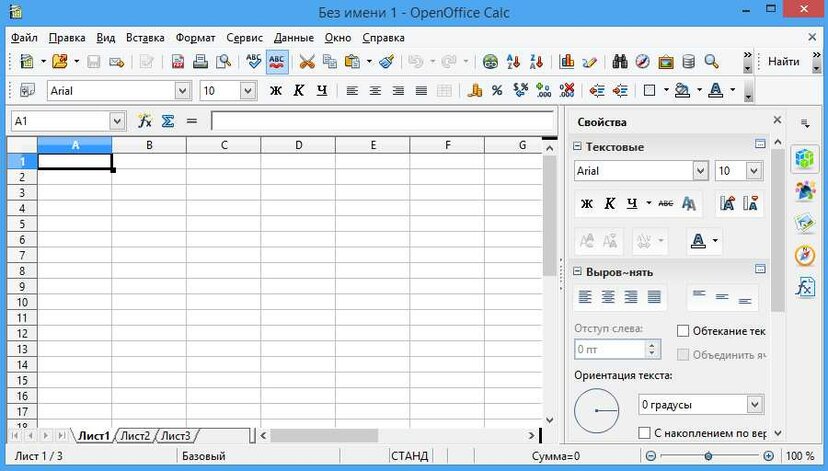This screenshot has height=471, width=828.
Task: Toggle Bold in formatting toolbar
Action: (275, 91)
